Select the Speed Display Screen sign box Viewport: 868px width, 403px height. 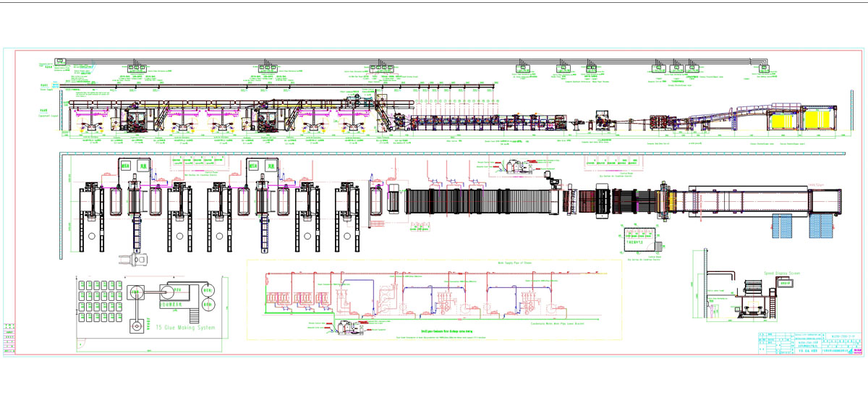(x=785, y=284)
